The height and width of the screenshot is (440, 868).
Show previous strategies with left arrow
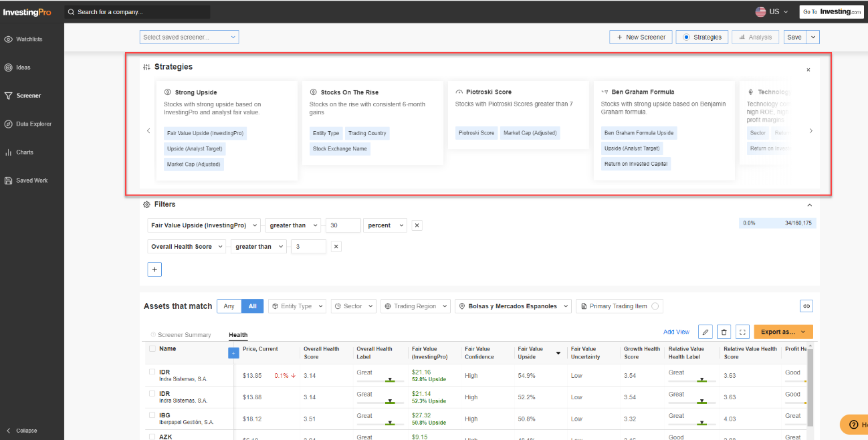point(148,131)
